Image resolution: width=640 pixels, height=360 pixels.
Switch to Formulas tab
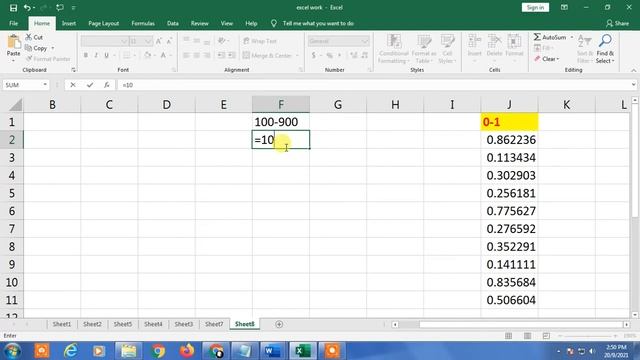(143, 24)
